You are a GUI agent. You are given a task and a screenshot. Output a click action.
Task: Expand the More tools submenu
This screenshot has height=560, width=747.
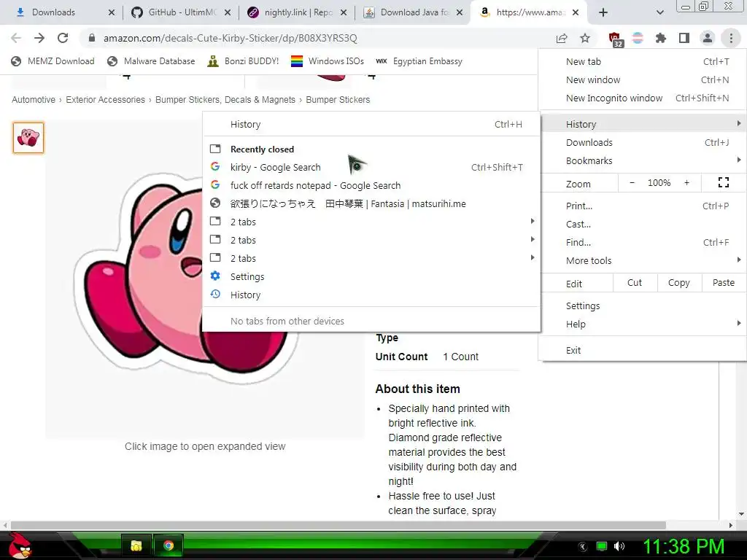tap(643, 260)
